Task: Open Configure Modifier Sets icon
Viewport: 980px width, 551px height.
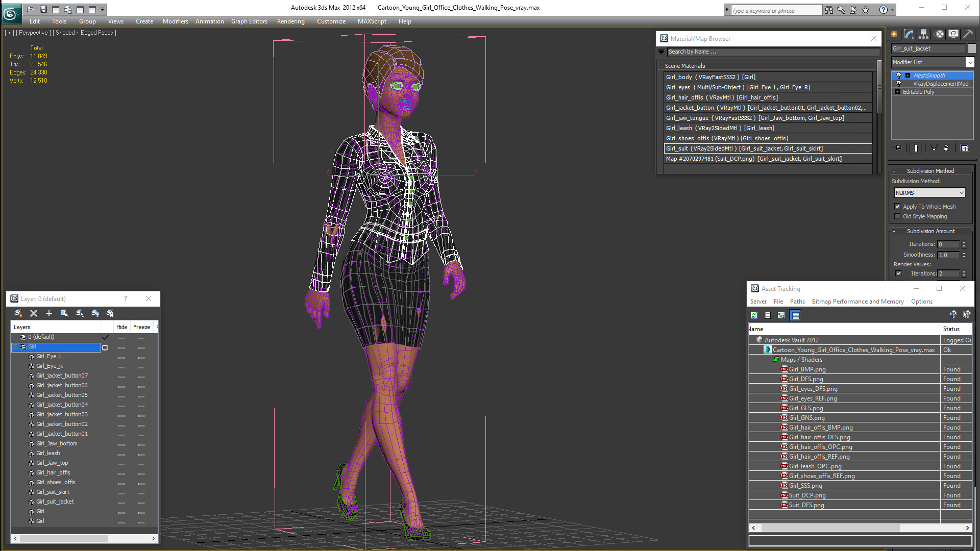Action: pyautogui.click(x=964, y=148)
